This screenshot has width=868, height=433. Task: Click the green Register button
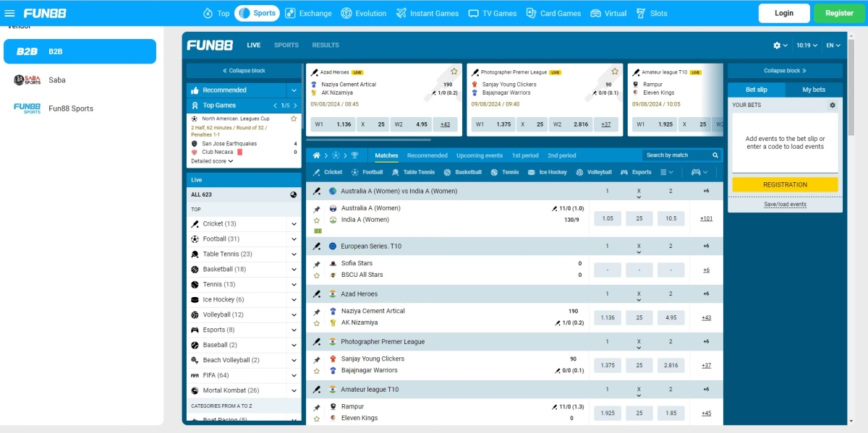[x=839, y=13]
